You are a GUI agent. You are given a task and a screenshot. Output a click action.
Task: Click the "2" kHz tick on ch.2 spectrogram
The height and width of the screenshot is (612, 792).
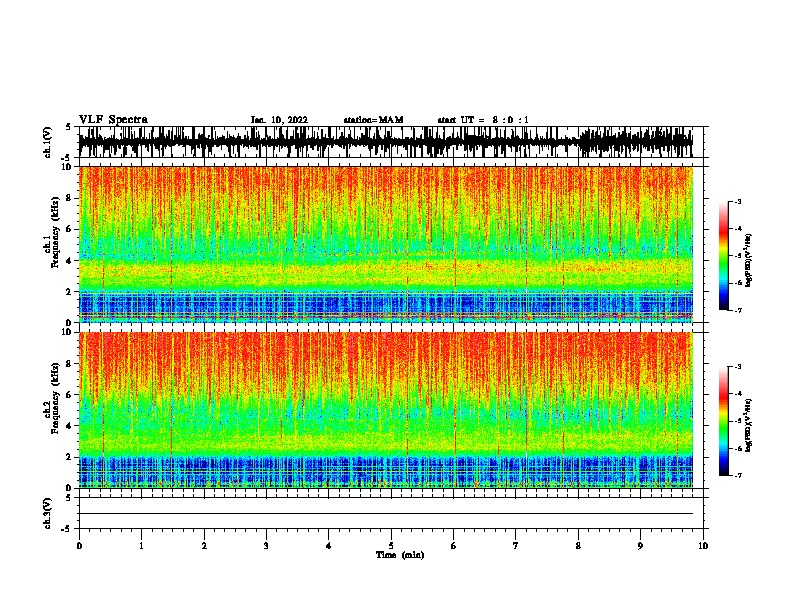click(70, 457)
